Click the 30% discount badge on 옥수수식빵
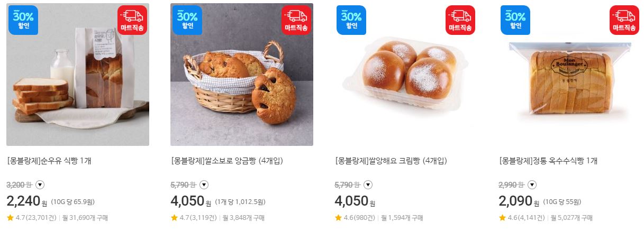Screen dimensions: 644x231 pyautogui.click(x=515, y=20)
